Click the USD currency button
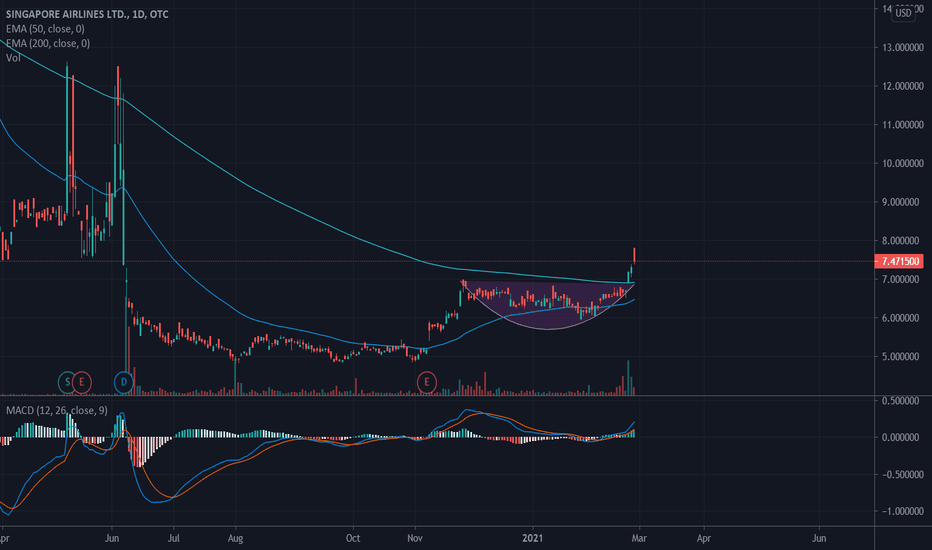The width and height of the screenshot is (932, 550). [903, 12]
